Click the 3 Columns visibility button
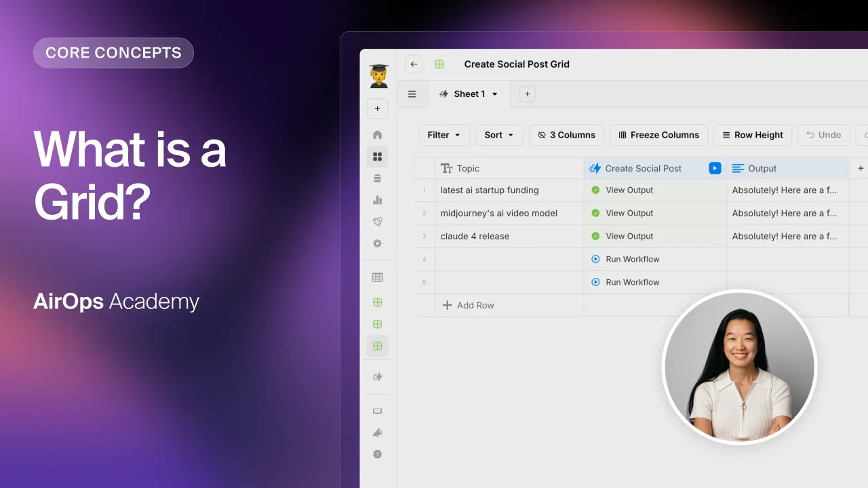This screenshot has width=868, height=488. pyautogui.click(x=567, y=135)
